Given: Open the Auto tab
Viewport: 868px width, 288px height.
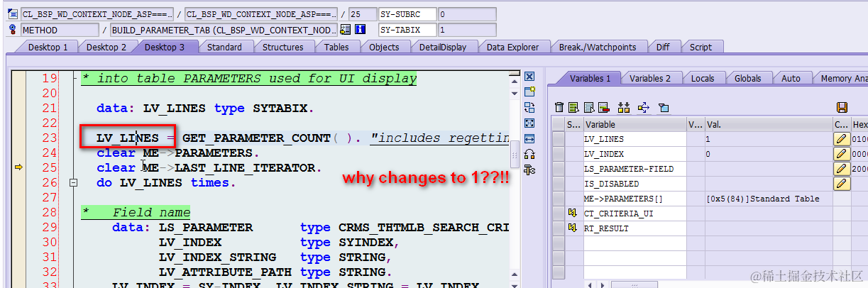Looking at the screenshot, I should click(x=791, y=78).
